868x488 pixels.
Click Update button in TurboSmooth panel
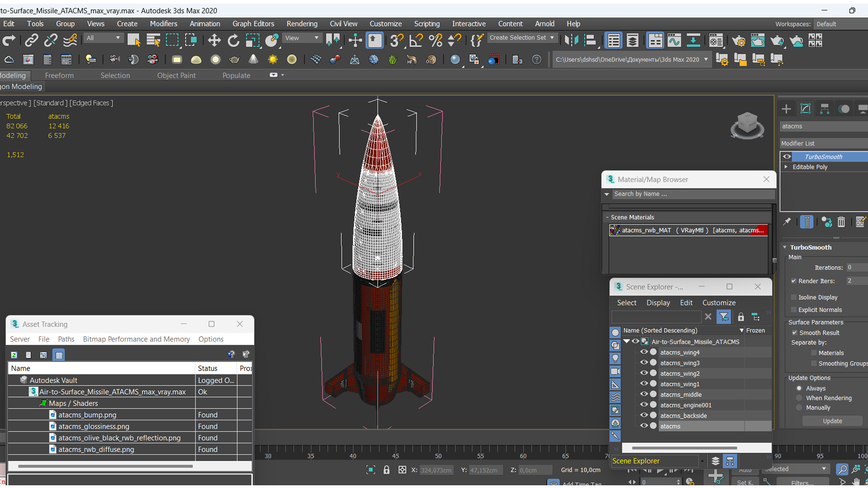(x=832, y=421)
